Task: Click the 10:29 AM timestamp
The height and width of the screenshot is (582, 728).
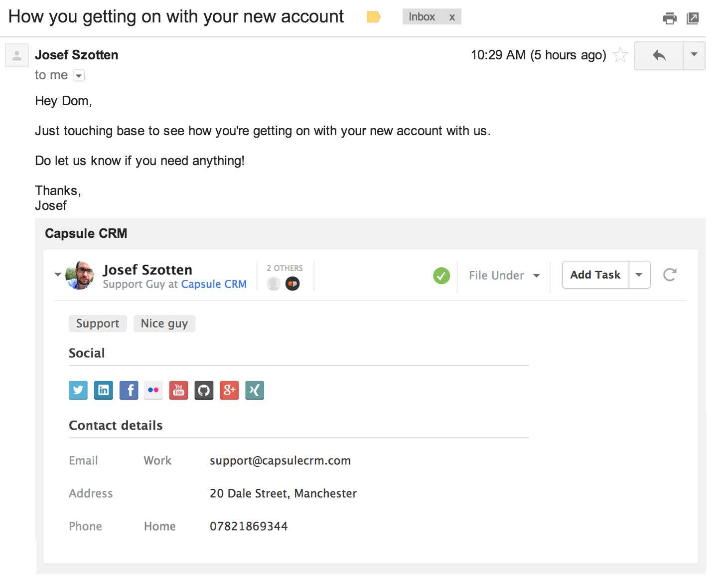Action: 539,55
